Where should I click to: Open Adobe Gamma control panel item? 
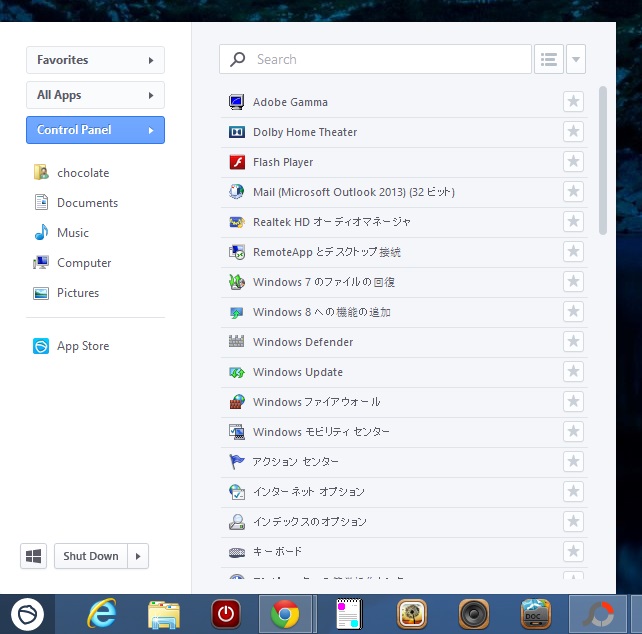[289, 102]
